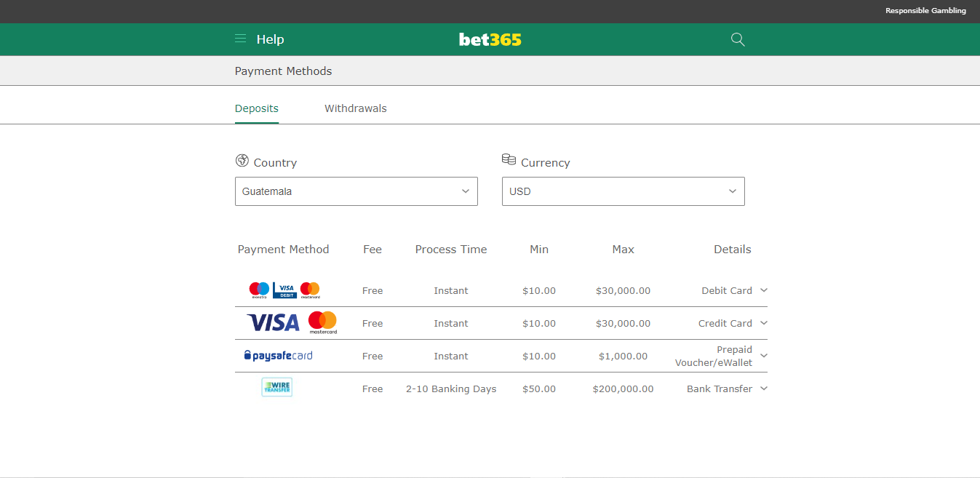Click the Wire Transfer logo

tap(276, 387)
